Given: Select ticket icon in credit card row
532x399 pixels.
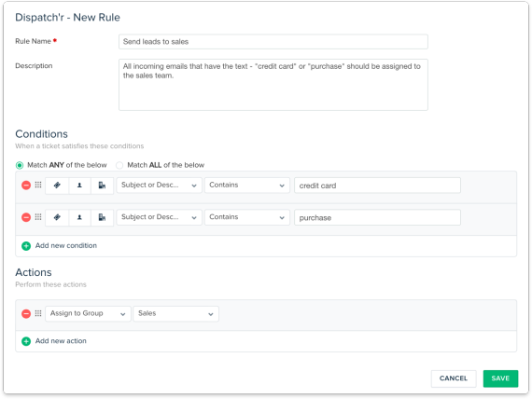Looking at the screenshot, I should pyautogui.click(x=57, y=186).
